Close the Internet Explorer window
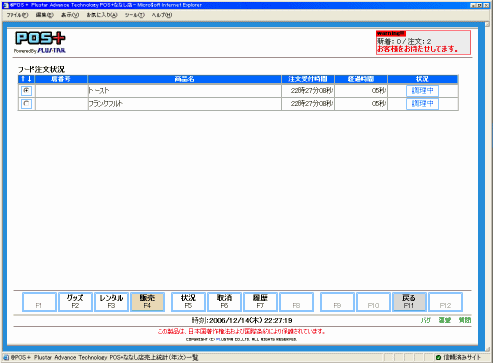The width and height of the screenshot is (493, 363). [x=486, y=5]
